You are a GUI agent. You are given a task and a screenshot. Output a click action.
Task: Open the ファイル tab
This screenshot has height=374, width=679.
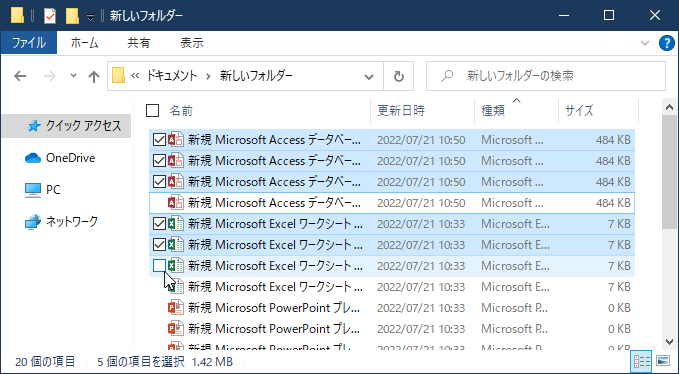[x=29, y=43]
